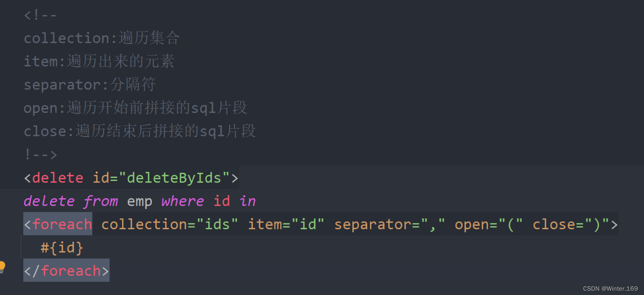Place cursor on deleteByIds id value
The image size is (644, 295).
click(174, 178)
